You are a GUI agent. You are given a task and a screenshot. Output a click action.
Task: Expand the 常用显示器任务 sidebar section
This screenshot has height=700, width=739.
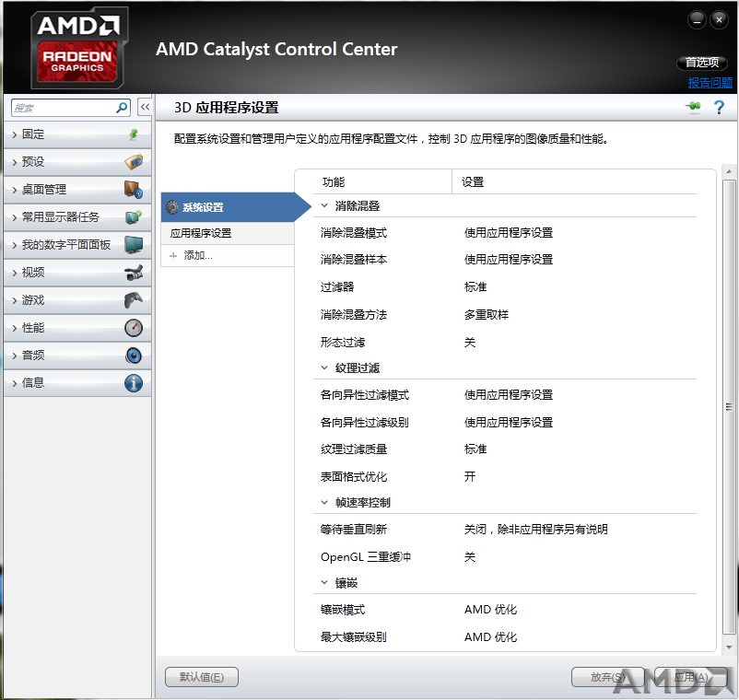[x=77, y=217]
